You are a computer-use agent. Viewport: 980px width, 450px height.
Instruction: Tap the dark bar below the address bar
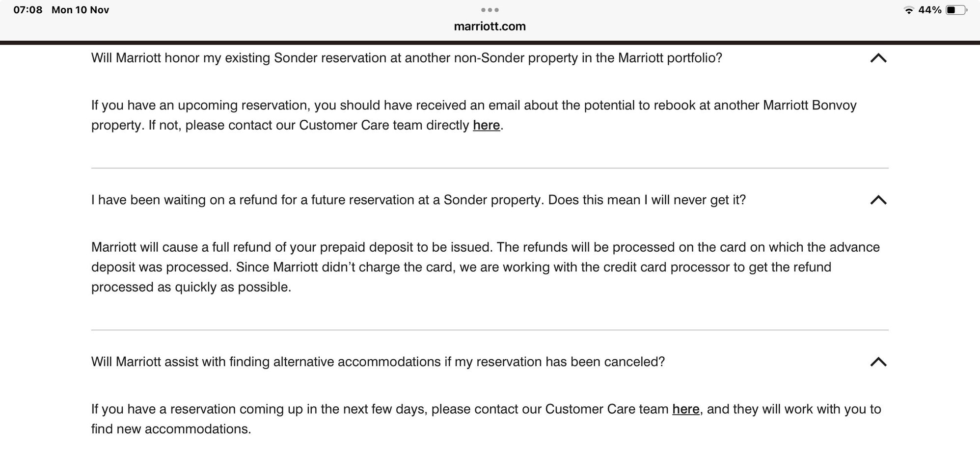click(490, 43)
